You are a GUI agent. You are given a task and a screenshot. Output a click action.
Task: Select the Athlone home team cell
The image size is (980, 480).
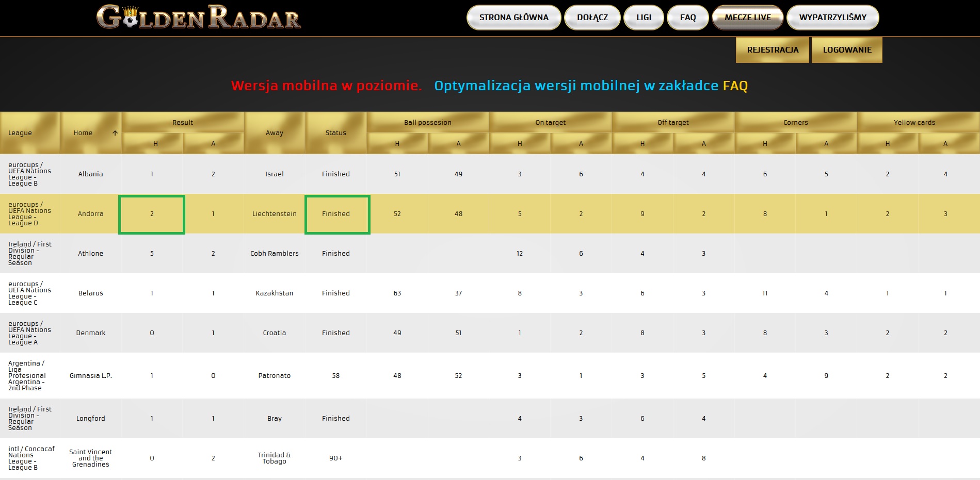click(x=91, y=254)
